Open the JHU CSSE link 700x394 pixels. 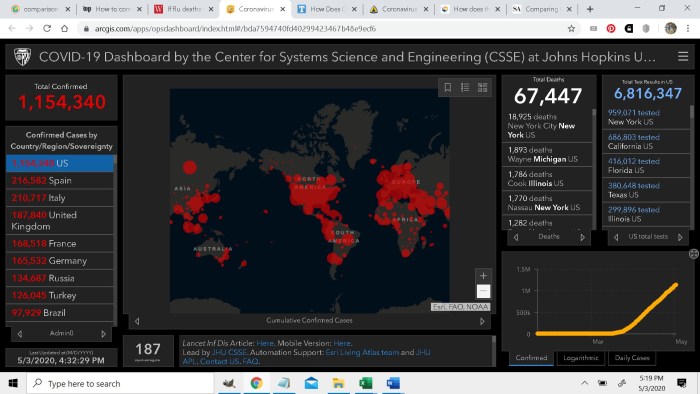[x=229, y=353]
